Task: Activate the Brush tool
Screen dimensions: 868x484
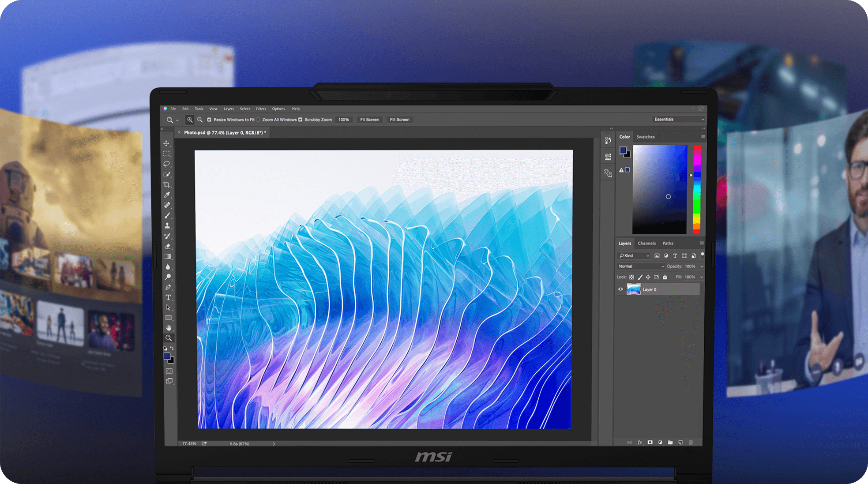Action: [x=167, y=216]
